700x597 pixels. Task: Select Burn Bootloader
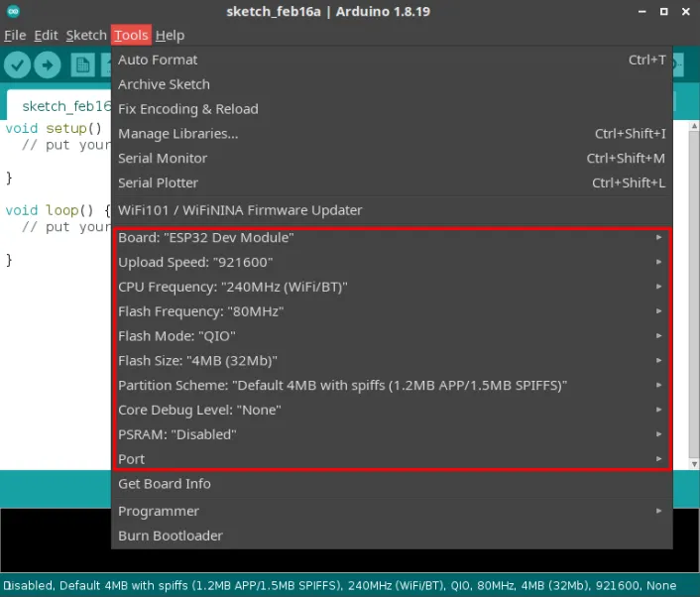392,536
